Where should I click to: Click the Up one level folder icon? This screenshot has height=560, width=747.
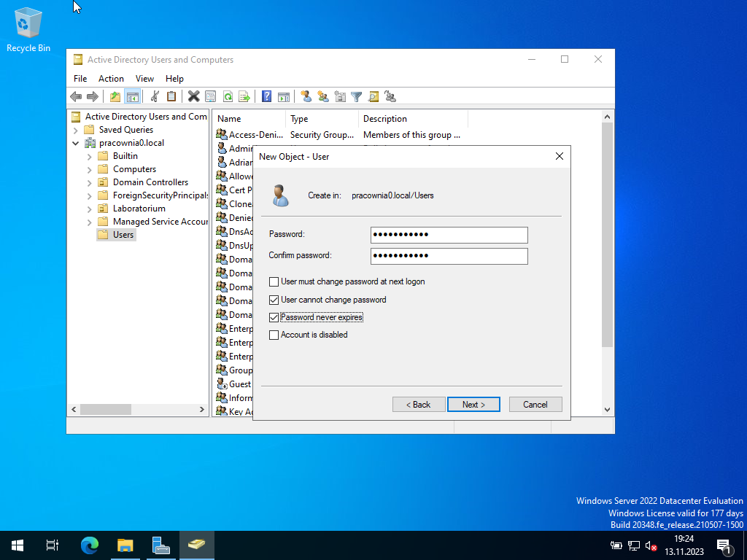tap(115, 97)
